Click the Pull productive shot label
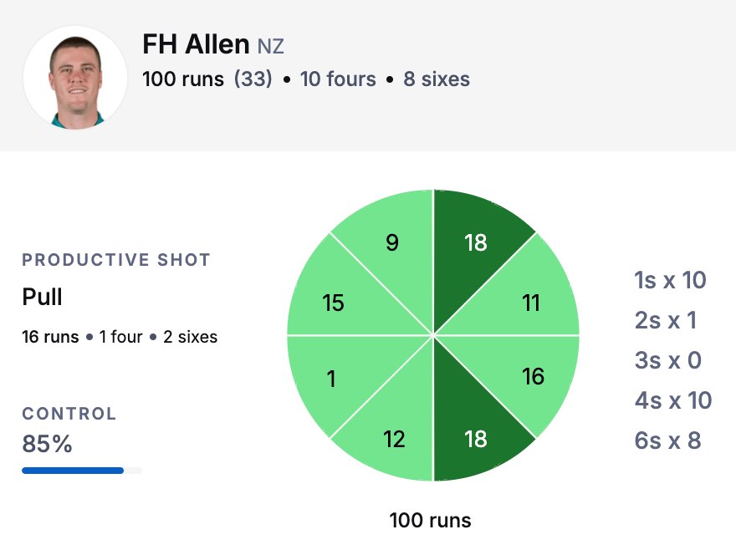The image size is (736, 560). point(42,297)
